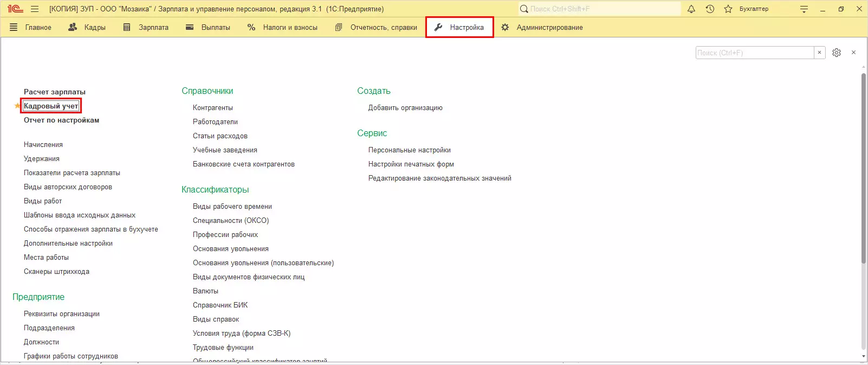Open the Зарплата section
The image size is (868, 365).
[146, 27]
